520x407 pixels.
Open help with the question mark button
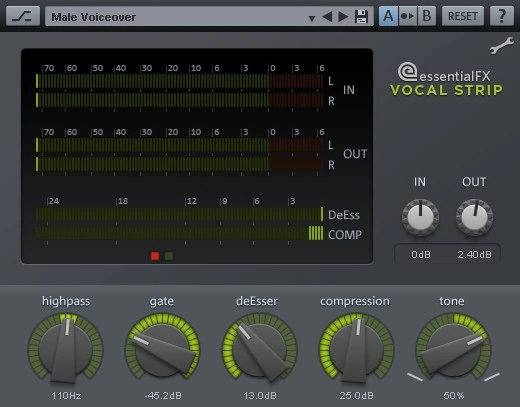502,16
